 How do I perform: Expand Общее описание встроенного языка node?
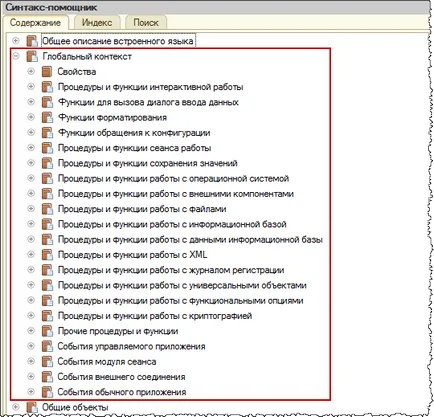pos(16,41)
